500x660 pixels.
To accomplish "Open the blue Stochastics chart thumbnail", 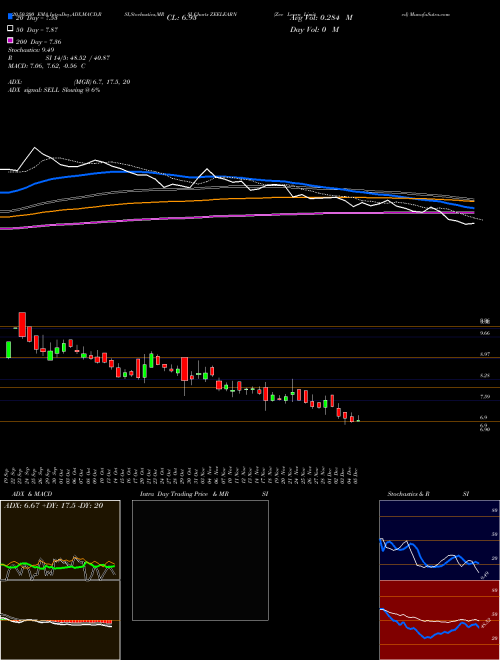I will point(439,540).
